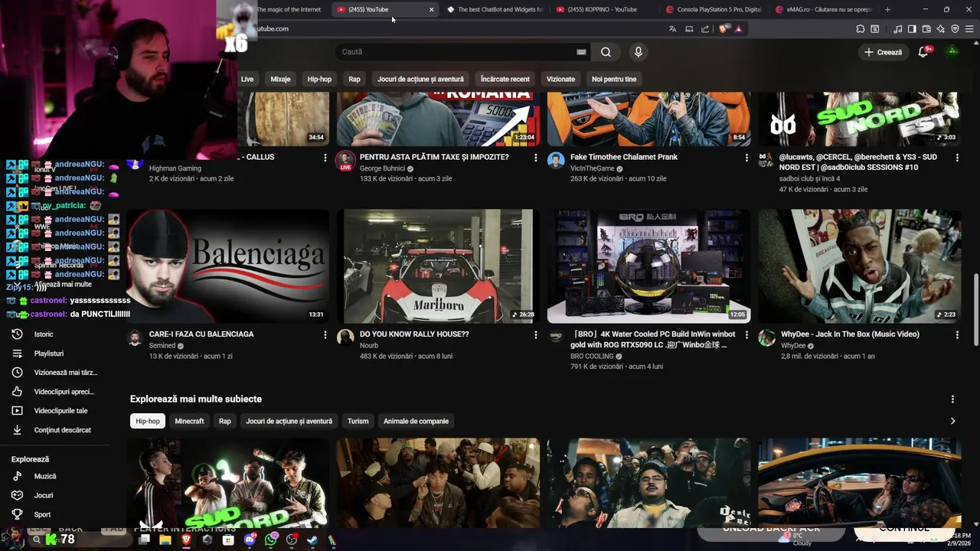Open File Explorer from the taskbar
980x551 pixels.
pyautogui.click(x=165, y=540)
